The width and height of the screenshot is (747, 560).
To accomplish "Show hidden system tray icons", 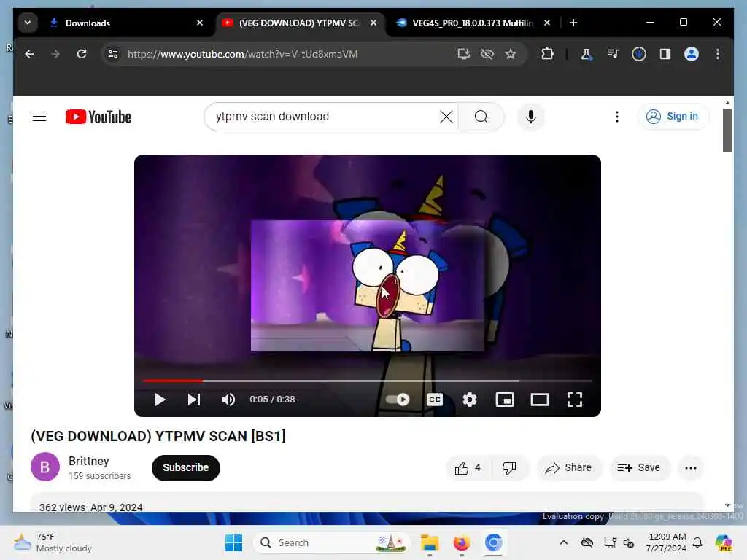I will (x=564, y=542).
